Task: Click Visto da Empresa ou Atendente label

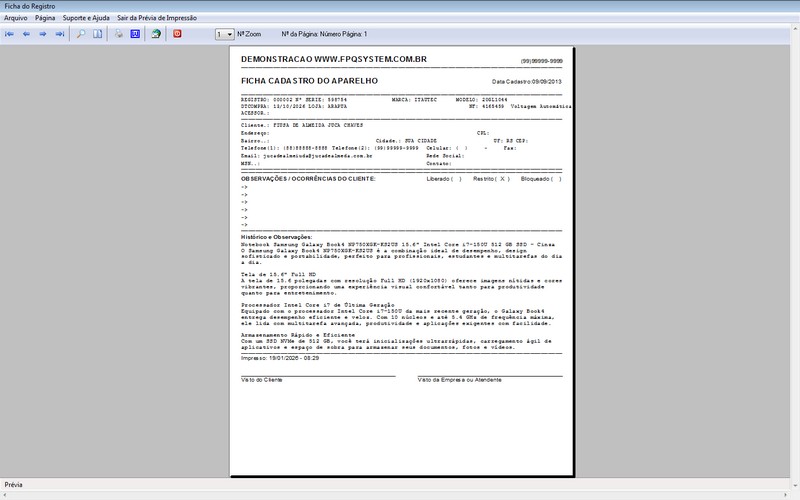Action: 459,380
